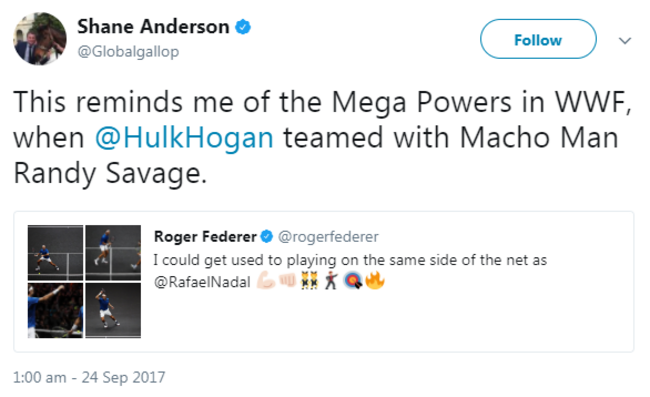This screenshot has height=397, width=650.
Task: Click the @RafaelNadal mention
Action: click(x=202, y=282)
